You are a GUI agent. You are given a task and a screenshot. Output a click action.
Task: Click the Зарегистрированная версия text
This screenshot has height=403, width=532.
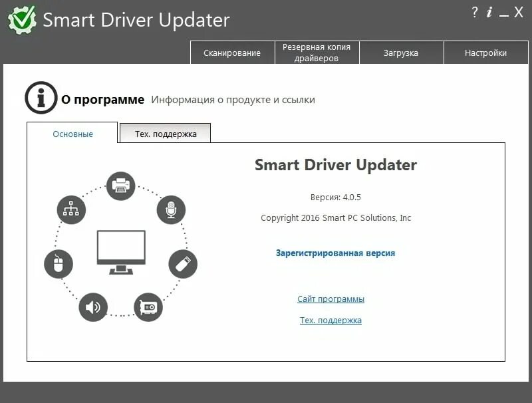[x=335, y=253]
